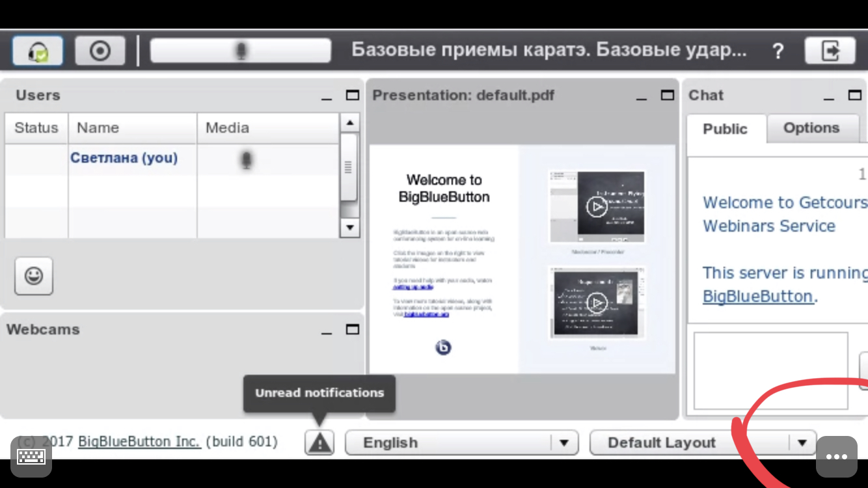This screenshot has width=868, height=488.
Task: Click users list scroll down arrow
Action: (x=349, y=228)
